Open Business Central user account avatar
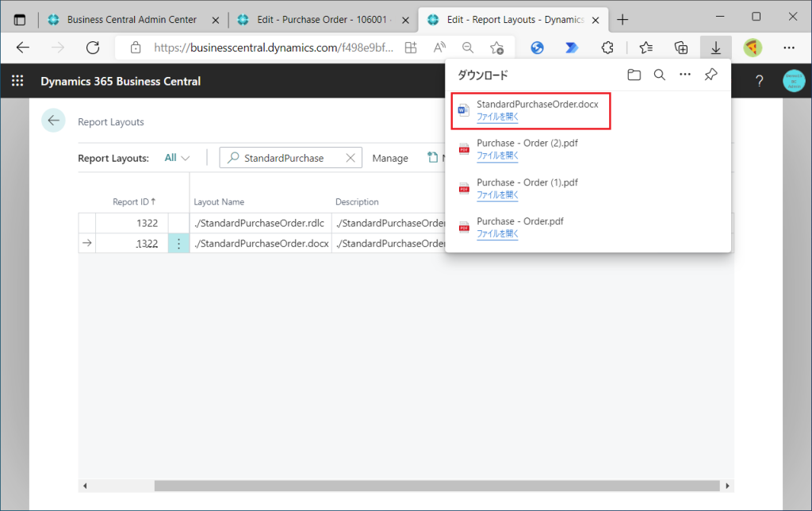The width and height of the screenshot is (812, 511). tap(794, 81)
